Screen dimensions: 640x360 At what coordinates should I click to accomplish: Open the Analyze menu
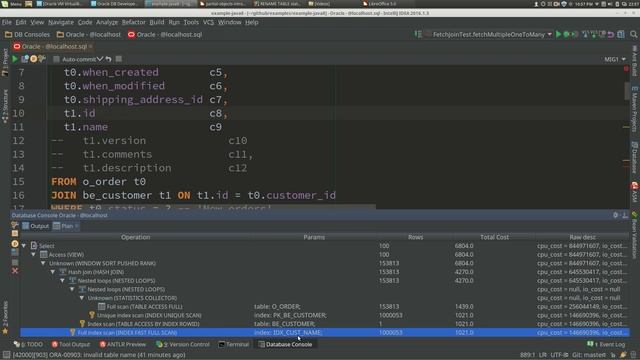(107, 22)
